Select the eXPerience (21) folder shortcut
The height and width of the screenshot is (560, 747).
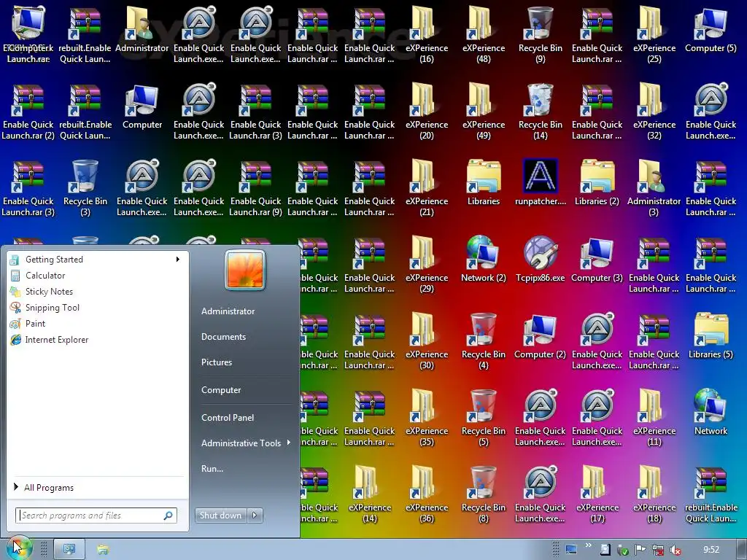(427, 189)
